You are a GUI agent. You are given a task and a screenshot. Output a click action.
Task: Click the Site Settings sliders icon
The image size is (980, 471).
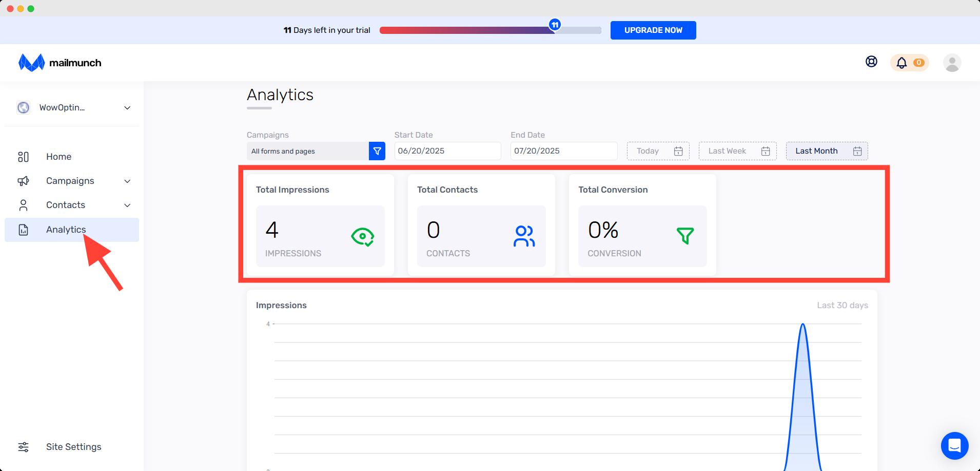pyautogui.click(x=24, y=447)
